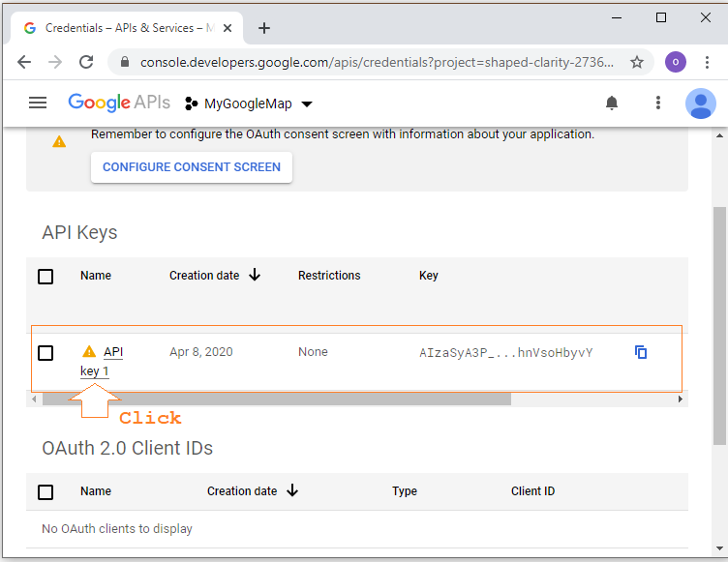Click the Client ID column header
The height and width of the screenshot is (562, 728).
click(x=533, y=491)
